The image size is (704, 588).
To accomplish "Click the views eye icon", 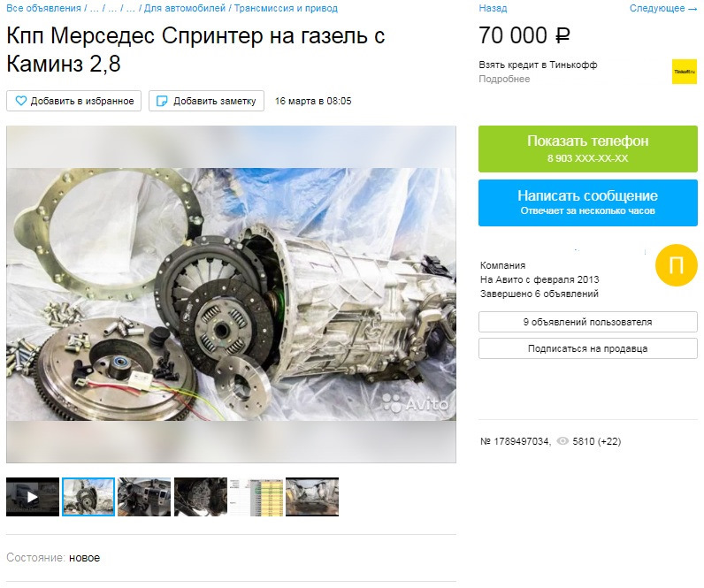I will point(562,441).
